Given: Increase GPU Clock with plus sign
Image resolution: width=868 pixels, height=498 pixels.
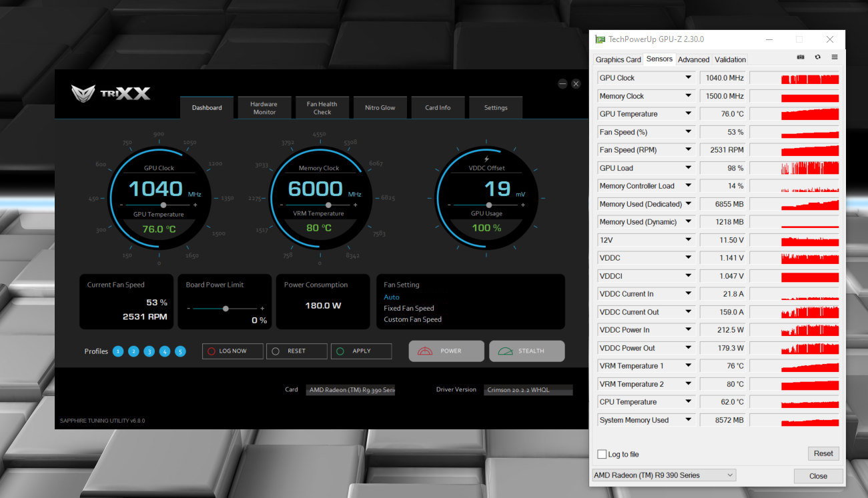Looking at the screenshot, I should tap(195, 205).
